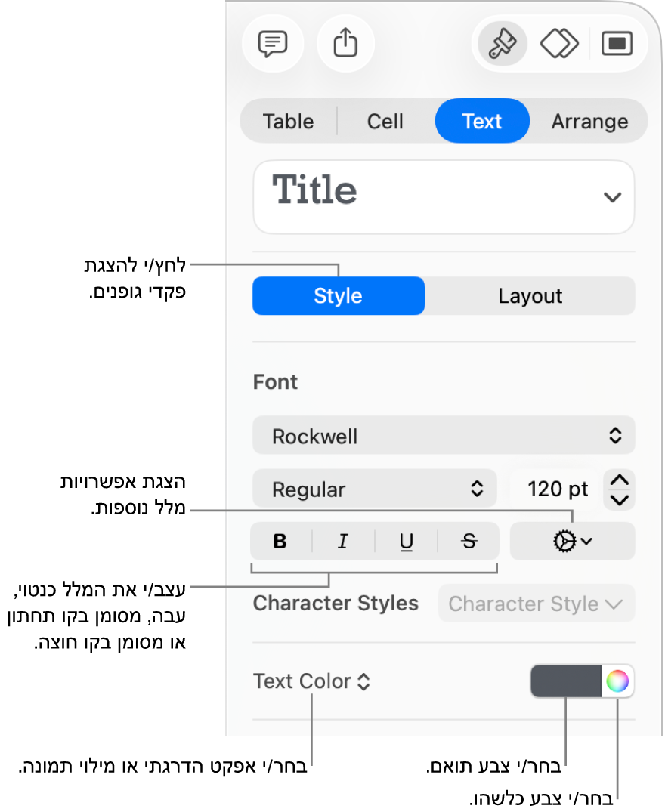The width and height of the screenshot is (665, 812).
Task: Toggle italic formatting
Action: [343, 542]
